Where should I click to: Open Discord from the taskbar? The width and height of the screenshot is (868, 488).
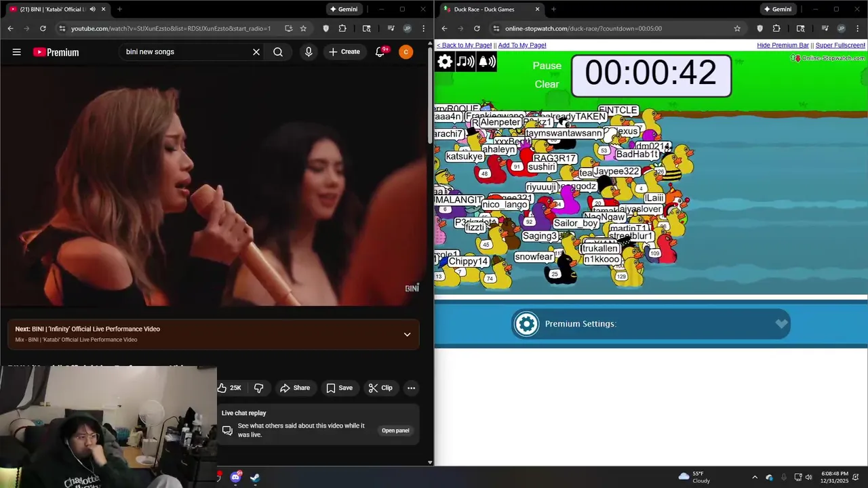pos(236,477)
